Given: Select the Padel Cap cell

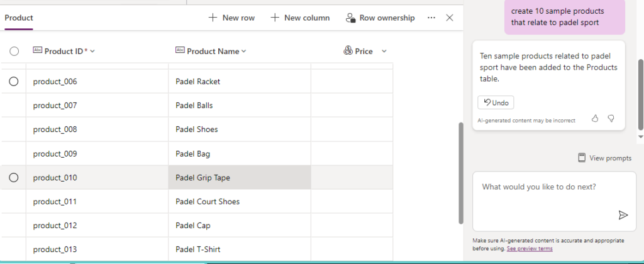Looking at the screenshot, I should 240,225.
